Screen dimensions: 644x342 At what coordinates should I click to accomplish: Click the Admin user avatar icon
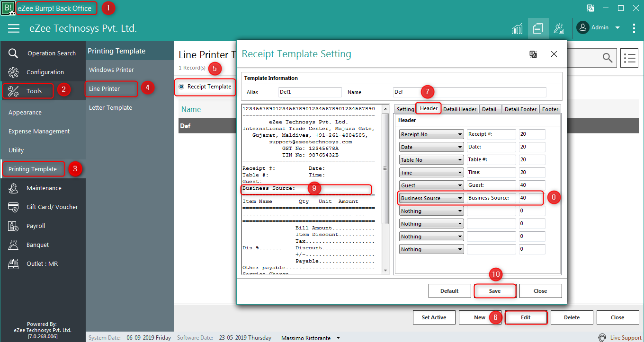pyautogui.click(x=582, y=27)
